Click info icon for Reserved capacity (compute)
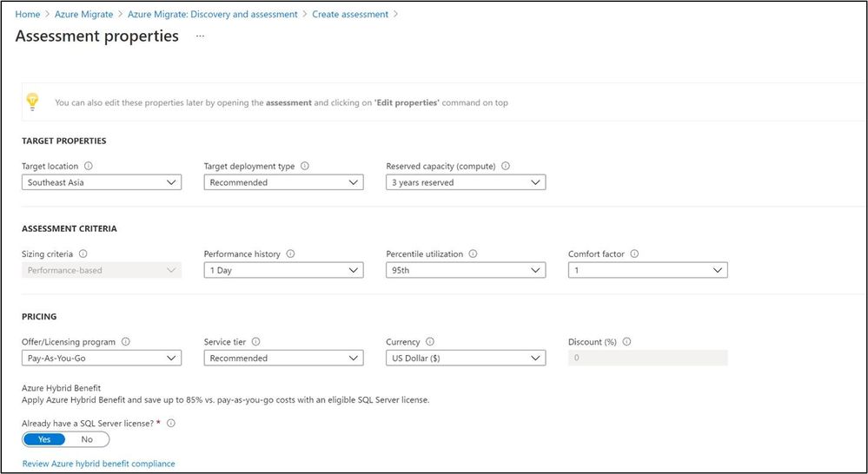868x474 pixels. tap(505, 166)
